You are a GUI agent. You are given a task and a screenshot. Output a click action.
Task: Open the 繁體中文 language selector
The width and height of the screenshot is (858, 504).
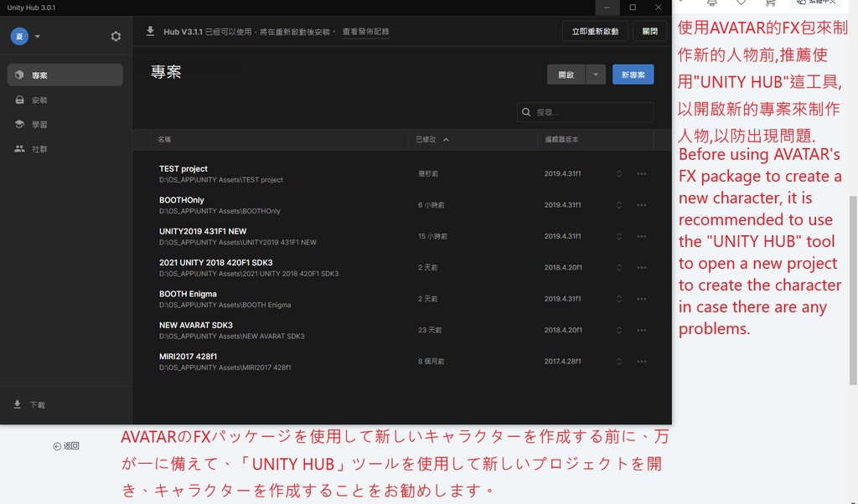click(817, 3)
